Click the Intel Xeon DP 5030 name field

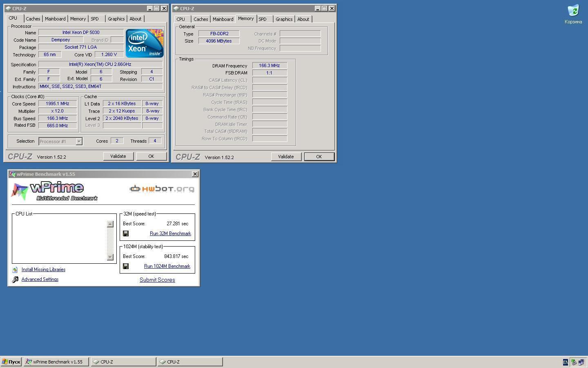coord(81,32)
